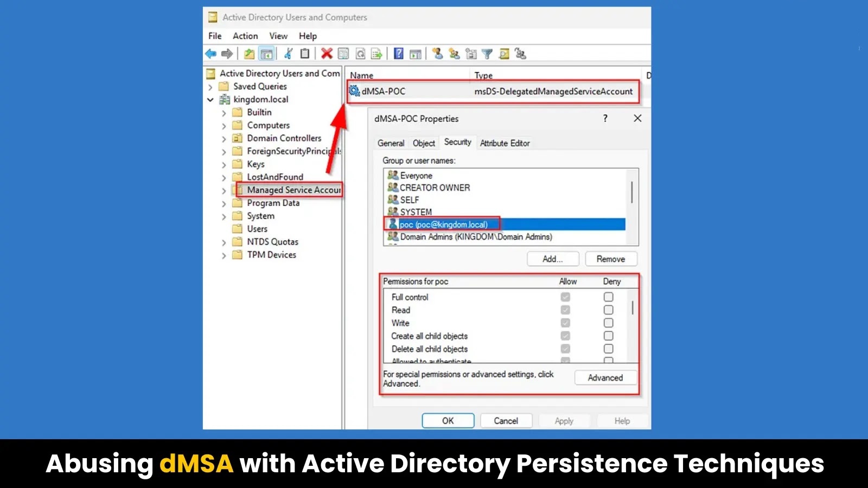The image size is (868, 488).
Task: Check Deny for Create all child objects
Action: [x=609, y=336]
